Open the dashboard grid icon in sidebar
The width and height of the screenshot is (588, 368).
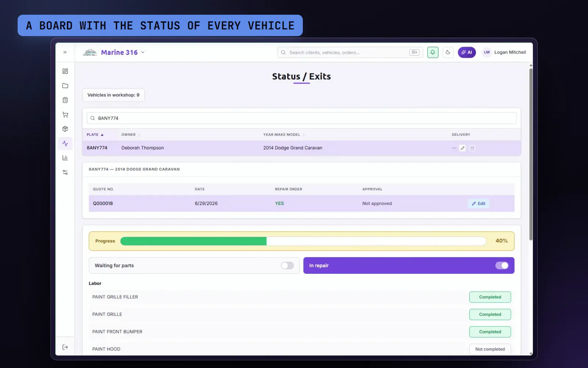(65, 71)
